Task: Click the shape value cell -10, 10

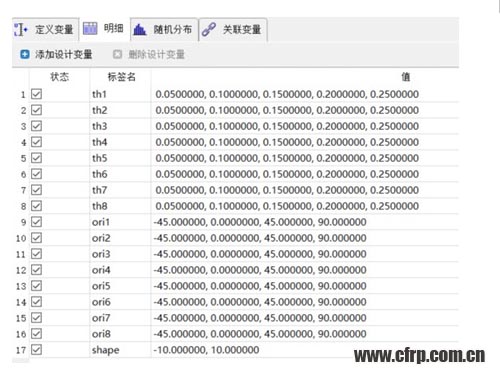Action: click(305, 350)
